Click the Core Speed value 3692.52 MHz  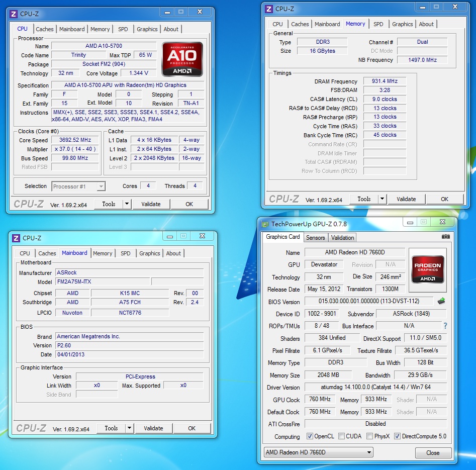tap(75, 140)
